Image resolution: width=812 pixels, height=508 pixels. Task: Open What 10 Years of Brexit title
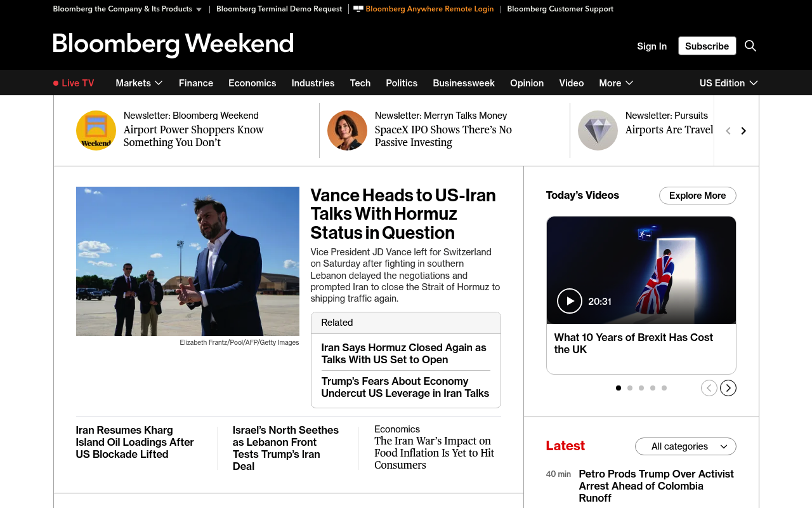(634, 344)
